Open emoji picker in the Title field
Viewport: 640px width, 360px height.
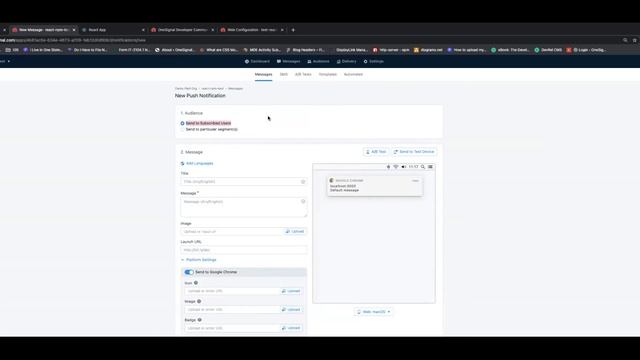[x=303, y=182]
